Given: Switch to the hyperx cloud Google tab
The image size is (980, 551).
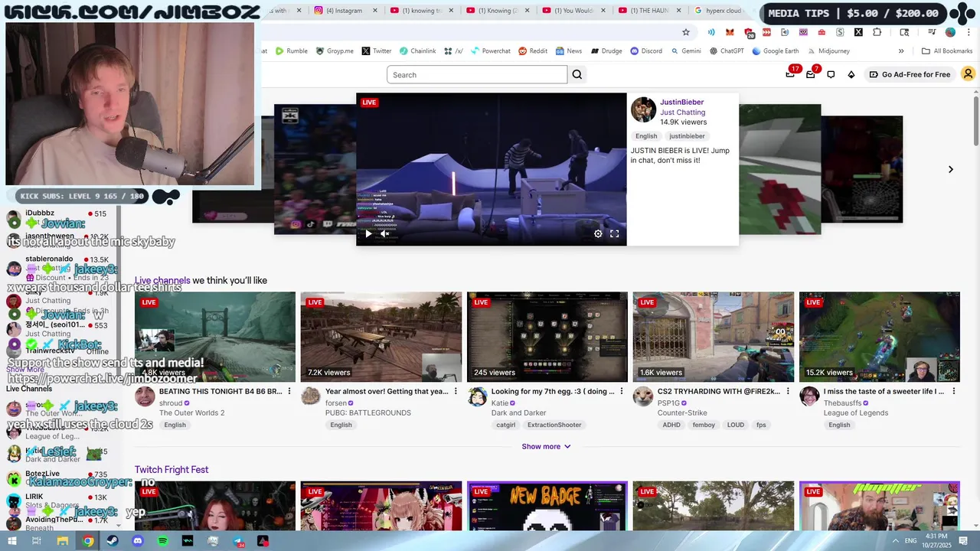Looking at the screenshot, I should point(723,11).
